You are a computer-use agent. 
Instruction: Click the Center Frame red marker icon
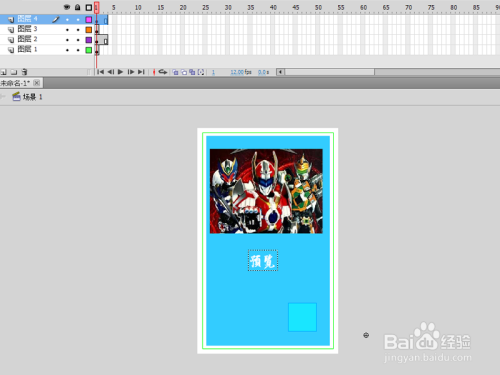(154, 72)
